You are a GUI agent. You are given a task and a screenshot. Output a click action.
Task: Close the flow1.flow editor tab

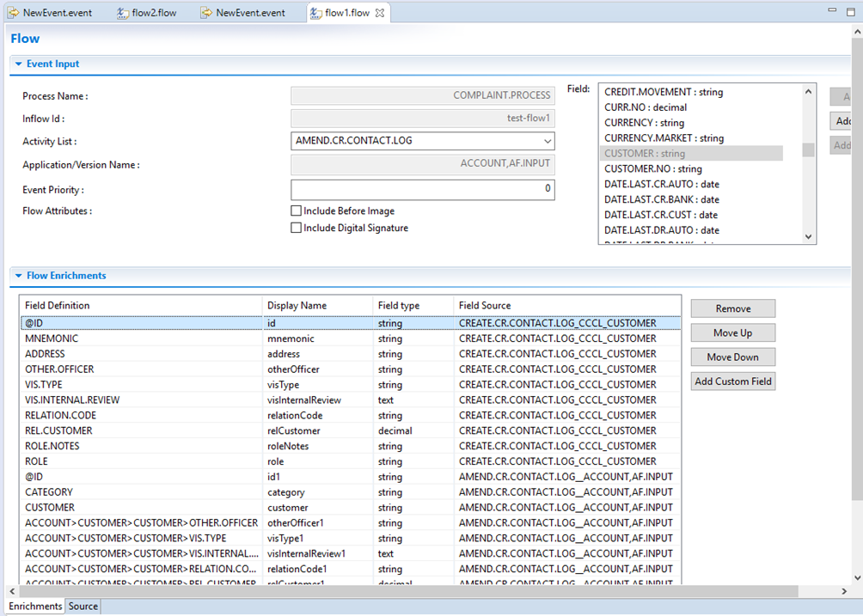click(x=380, y=13)
